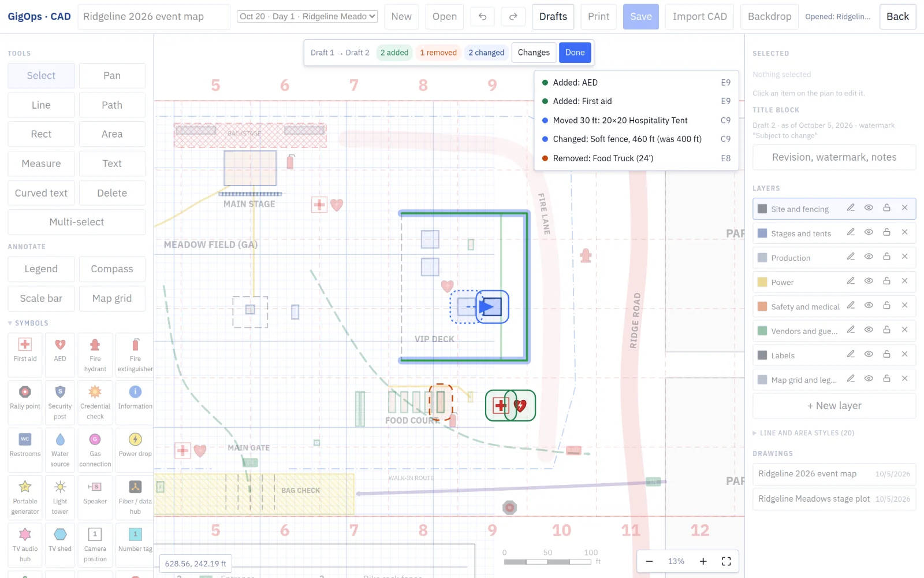Expand Line and Area Styles section

[x=803, y=433]
